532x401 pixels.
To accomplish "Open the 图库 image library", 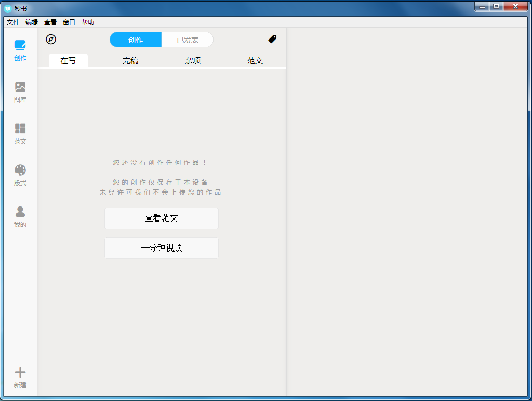I will click(x=20, y=93).
